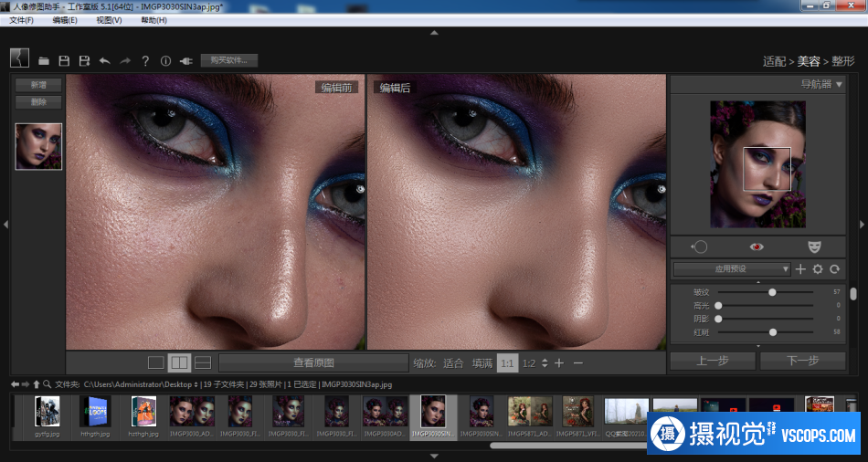Change the 1:2 zoom ratio stepper
The width and height of the screenshot is (868, 462).
tap(545, 363)
